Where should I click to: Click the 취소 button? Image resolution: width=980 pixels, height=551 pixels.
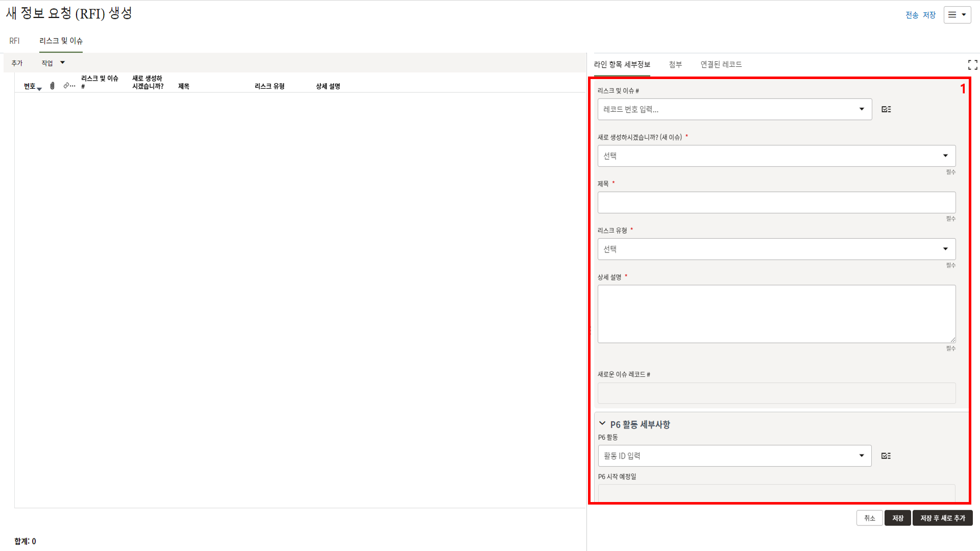[x=869, y=518]
